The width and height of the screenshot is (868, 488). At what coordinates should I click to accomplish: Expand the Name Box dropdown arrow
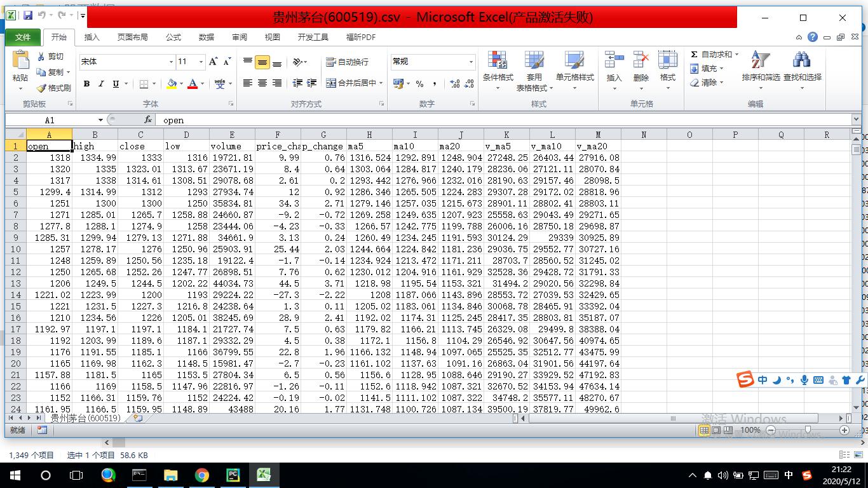[100, 120]
